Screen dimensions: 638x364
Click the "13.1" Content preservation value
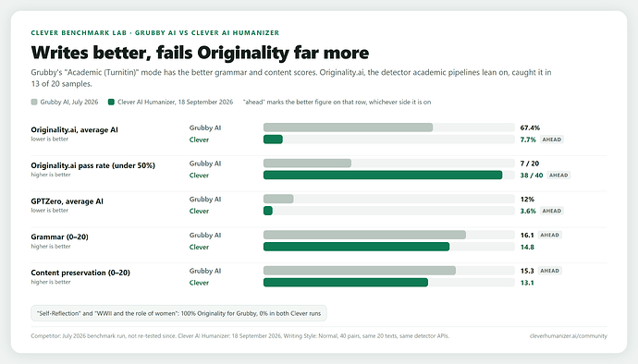click(527, 283)
